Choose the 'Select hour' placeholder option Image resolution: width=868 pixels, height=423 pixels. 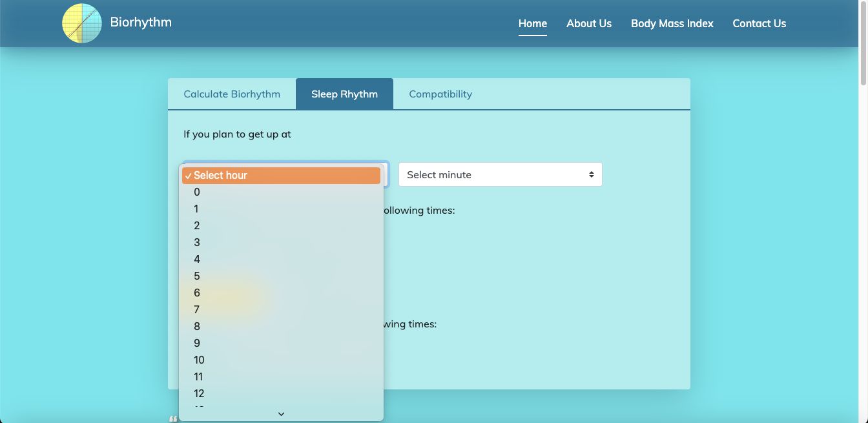[x=281, y=176]
